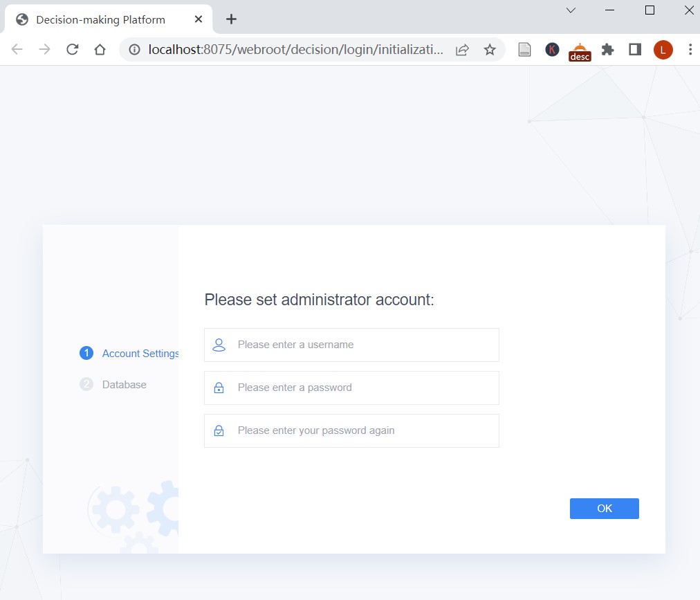Click the desc extension icon in toolbar
Image resolution: width=700 pixels, height=600 pixels.
(580, 49)
